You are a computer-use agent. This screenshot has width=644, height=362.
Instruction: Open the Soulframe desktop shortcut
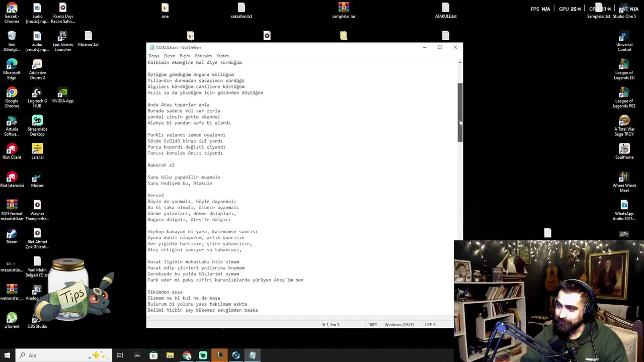624,151
